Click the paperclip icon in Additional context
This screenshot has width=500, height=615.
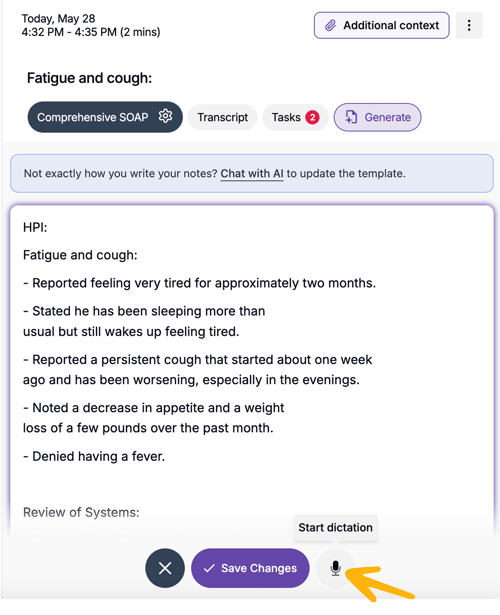coord(330,25)
